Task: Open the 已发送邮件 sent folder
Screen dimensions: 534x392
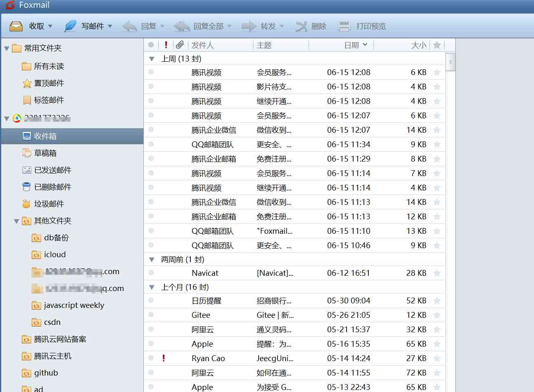Action: [x=47, y=170]
